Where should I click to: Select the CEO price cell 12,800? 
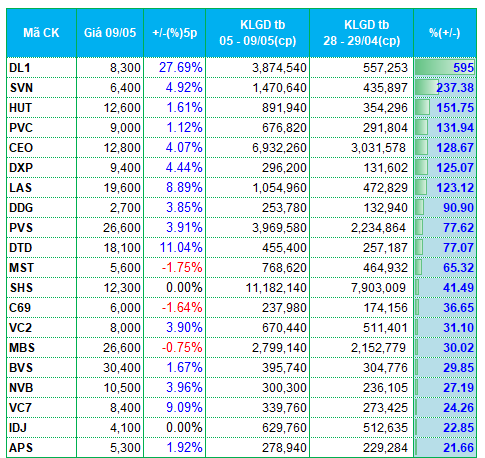coord(110,148)
